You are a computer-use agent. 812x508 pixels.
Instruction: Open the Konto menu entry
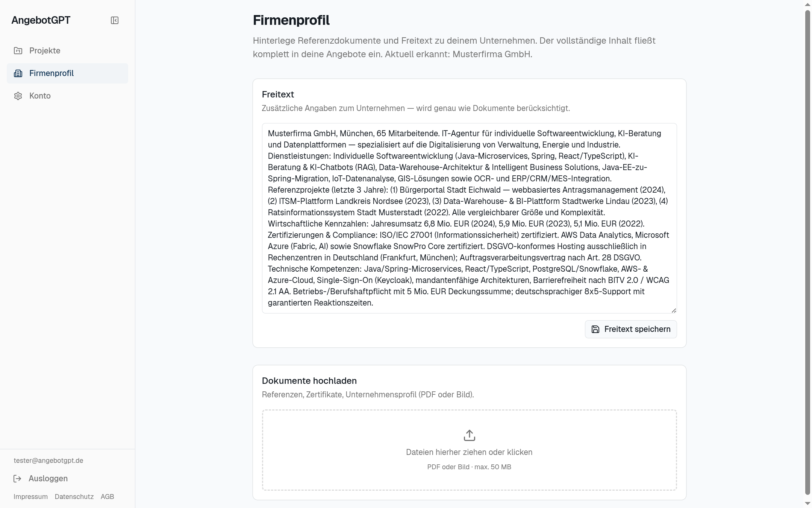click(x=67, y=96)
